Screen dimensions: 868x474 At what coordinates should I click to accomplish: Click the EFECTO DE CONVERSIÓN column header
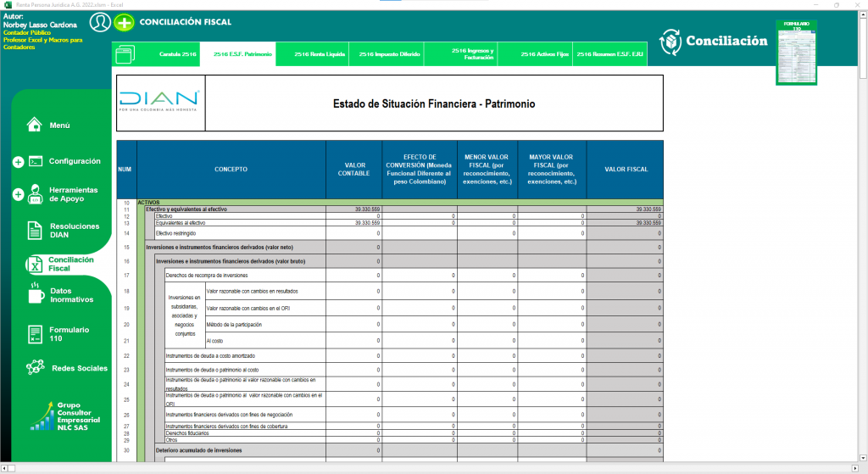[x=419, y=170]
